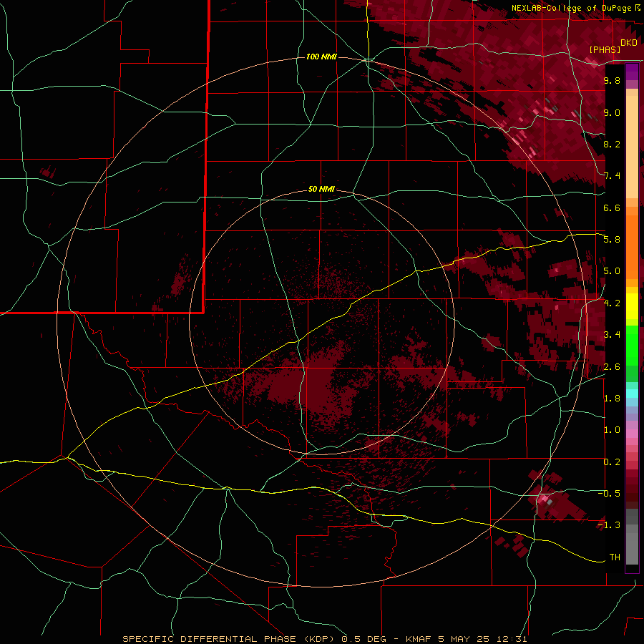Click the 8.2 legend value
The width and height of the screenshot is (644, 644).
click(612, 144)
